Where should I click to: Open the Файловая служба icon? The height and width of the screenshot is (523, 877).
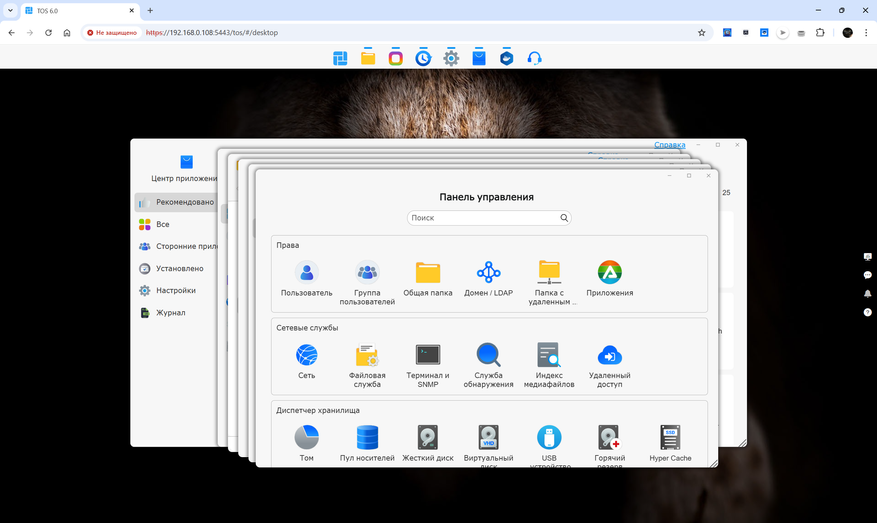click(x=367, y=355)
